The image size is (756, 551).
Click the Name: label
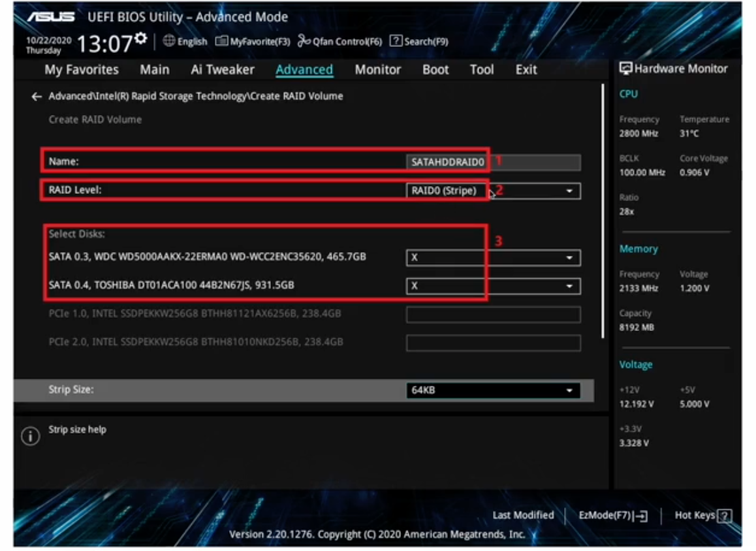click(x=63, y=162)
